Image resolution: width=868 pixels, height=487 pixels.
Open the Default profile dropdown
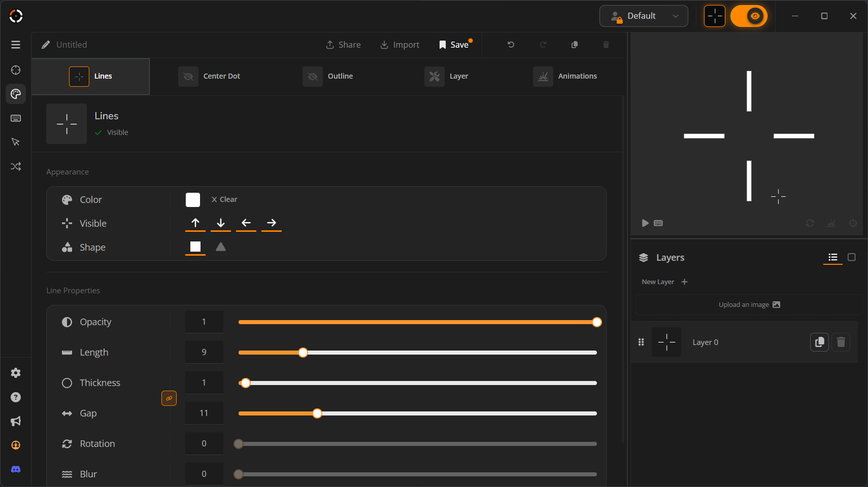point(644,16)
